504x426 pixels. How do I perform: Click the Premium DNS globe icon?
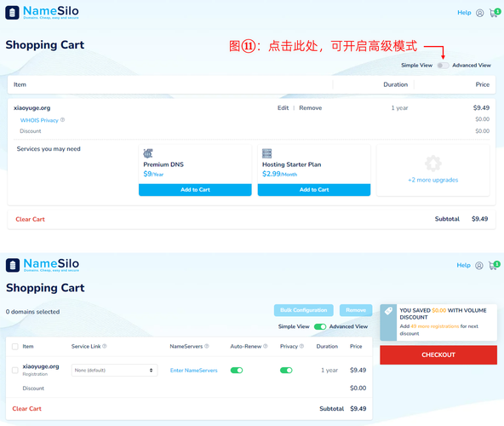coord(148,153)
